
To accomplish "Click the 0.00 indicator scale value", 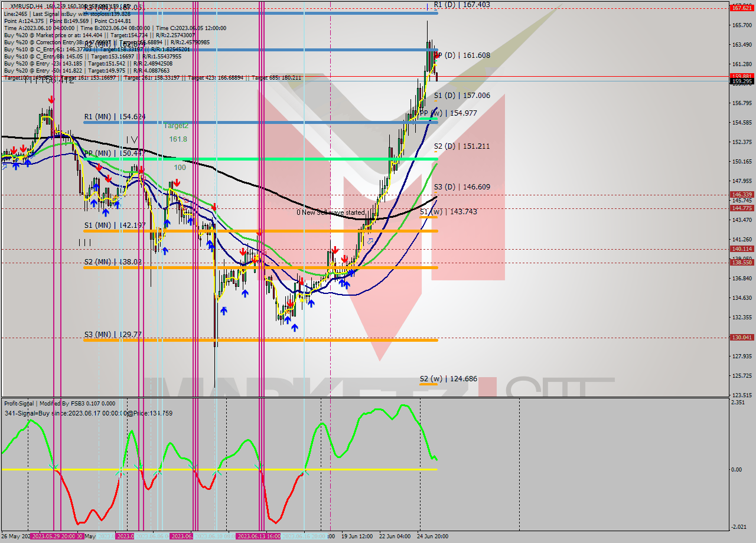I will pyautogui.click(x=737, y=470).
